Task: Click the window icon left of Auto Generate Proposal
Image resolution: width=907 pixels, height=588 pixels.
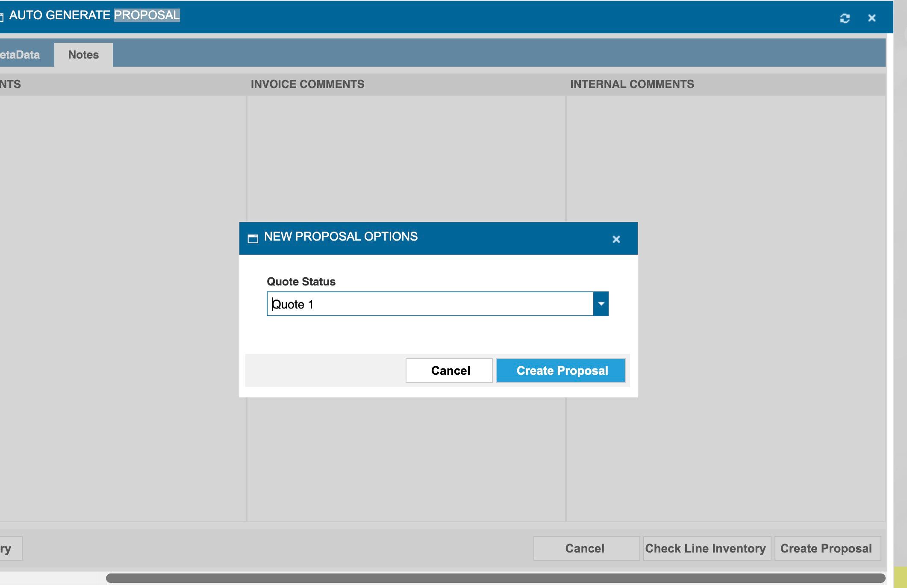Action: tap(2, 16)
